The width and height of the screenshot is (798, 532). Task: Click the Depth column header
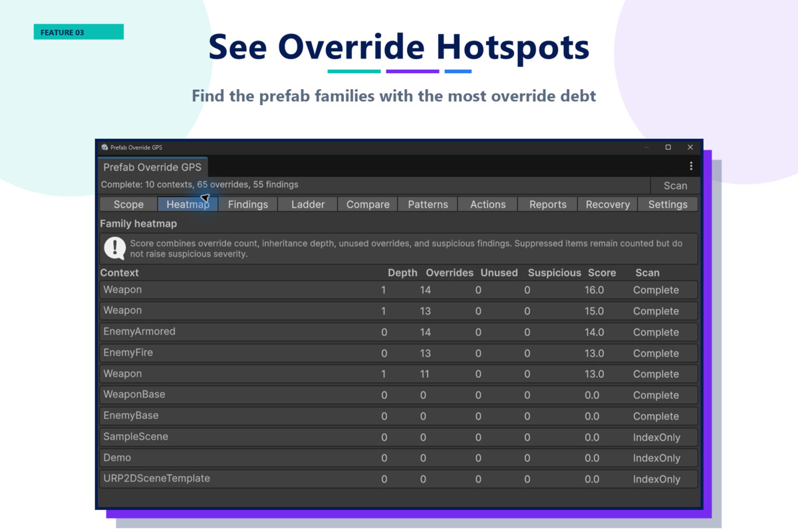click(402, 273)
